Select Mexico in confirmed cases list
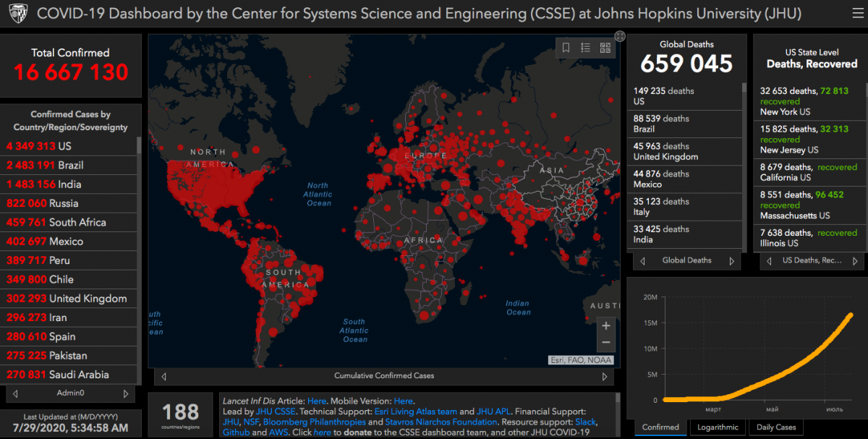Screen dimensions: 868x439 pos(69,242)
